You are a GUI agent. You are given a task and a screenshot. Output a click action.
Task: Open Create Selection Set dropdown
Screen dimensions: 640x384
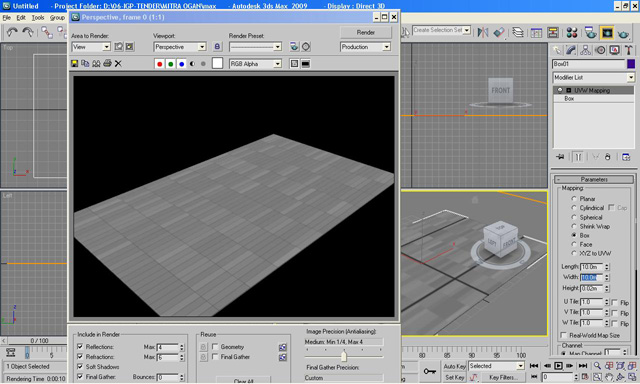coord(467,30)
